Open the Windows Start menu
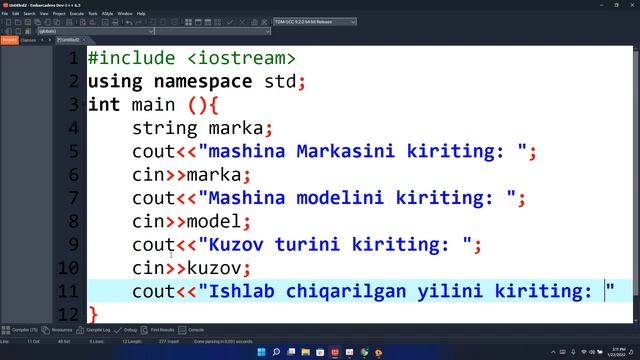 pos(261,352)
